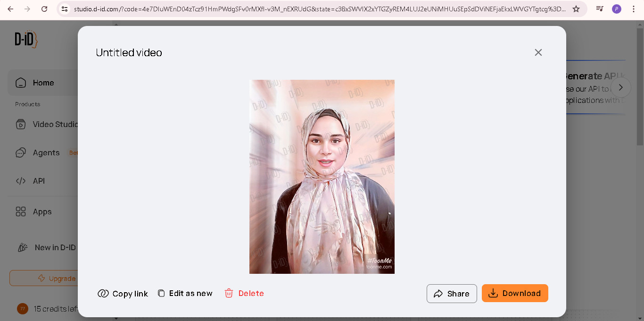Click the Agents icon in sidebar
This screenshot has height=321, width=644.
[21, 152]
